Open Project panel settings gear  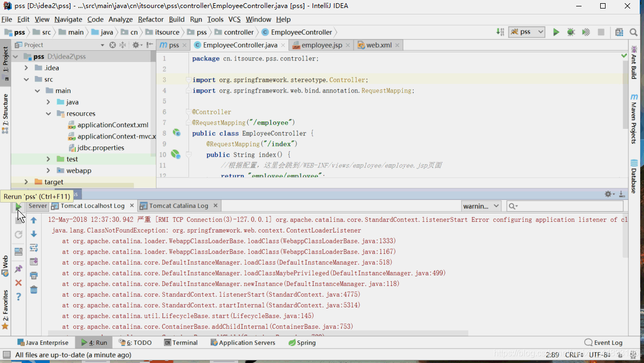click(136, 45)
